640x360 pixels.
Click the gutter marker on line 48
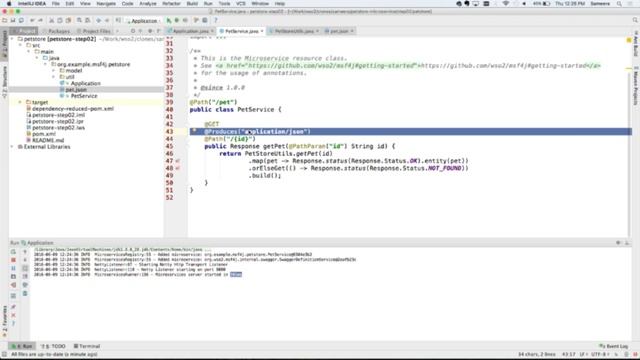point(178,168)
